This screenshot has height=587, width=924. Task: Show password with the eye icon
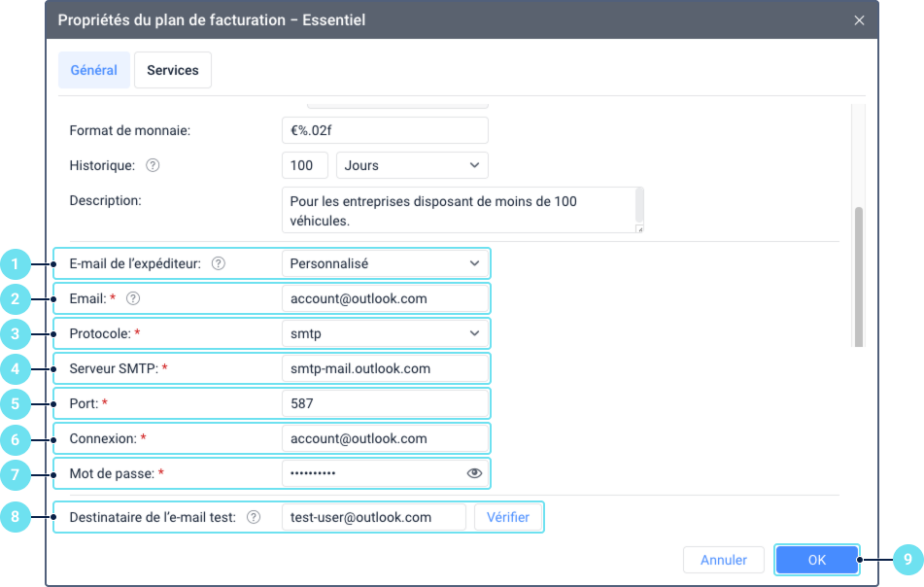click(474, 473)
